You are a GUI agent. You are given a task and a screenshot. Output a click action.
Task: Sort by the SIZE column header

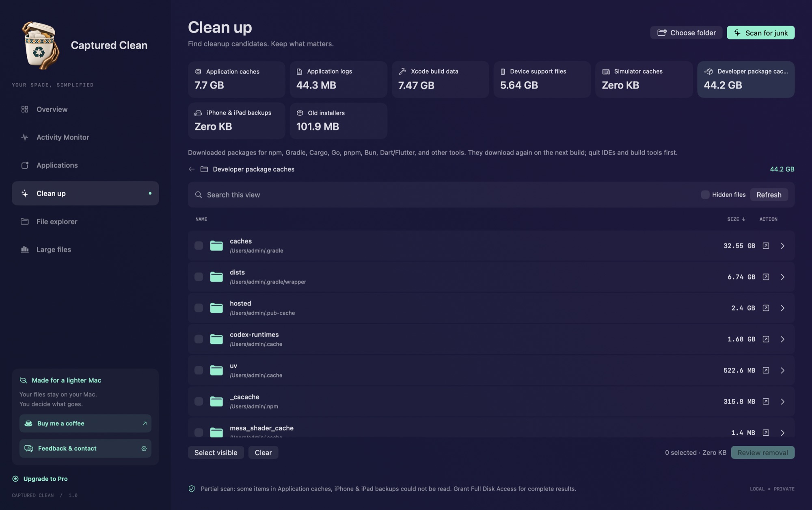[x=736, y=219]
